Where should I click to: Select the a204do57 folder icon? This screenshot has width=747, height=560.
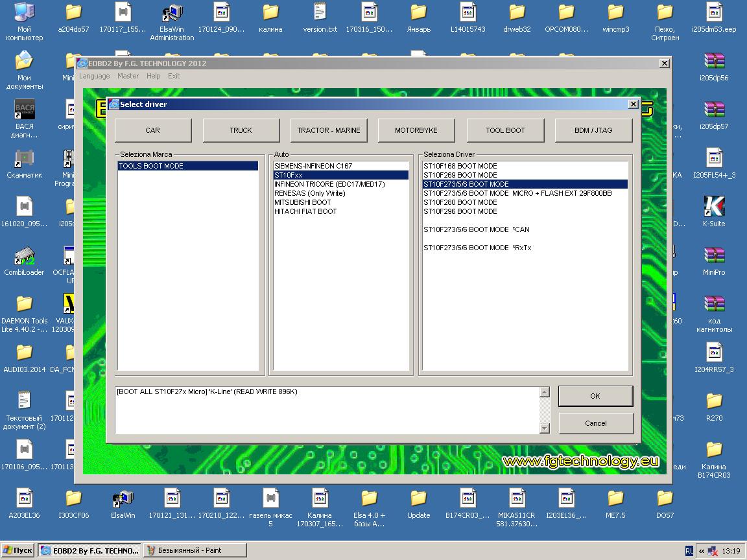pyautogui.click(x=73, y=18)
